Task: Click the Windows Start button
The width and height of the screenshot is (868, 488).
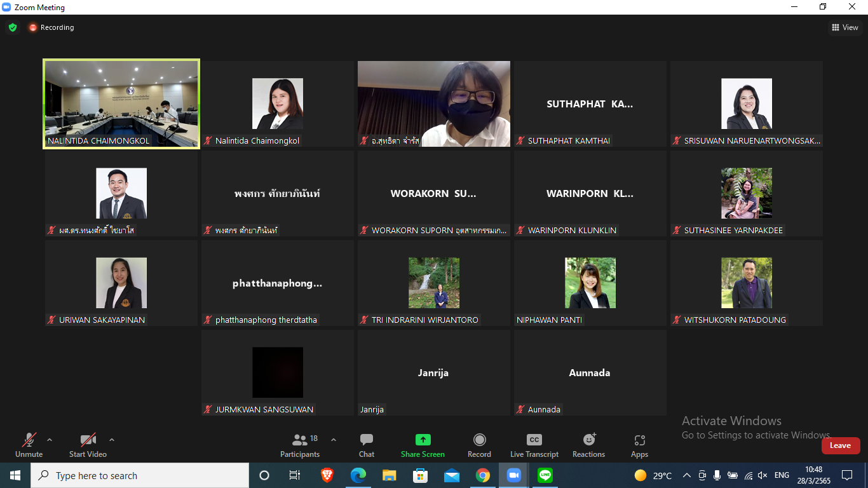Action: point(15,475)
